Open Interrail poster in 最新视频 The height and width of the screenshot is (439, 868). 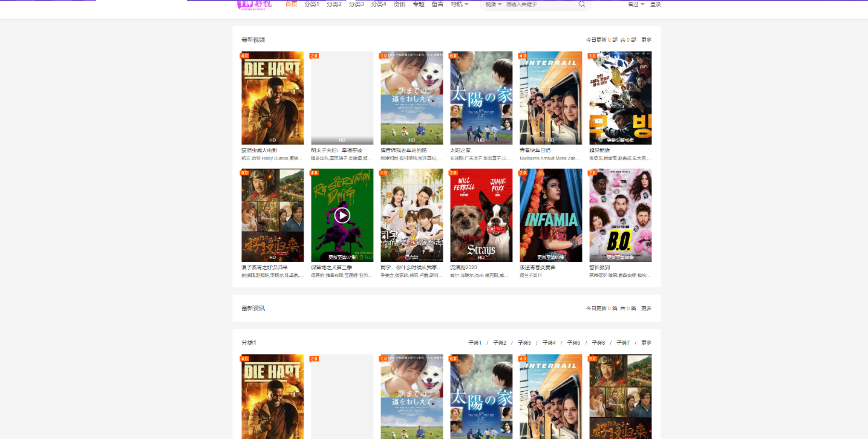(x=551, y=98)
